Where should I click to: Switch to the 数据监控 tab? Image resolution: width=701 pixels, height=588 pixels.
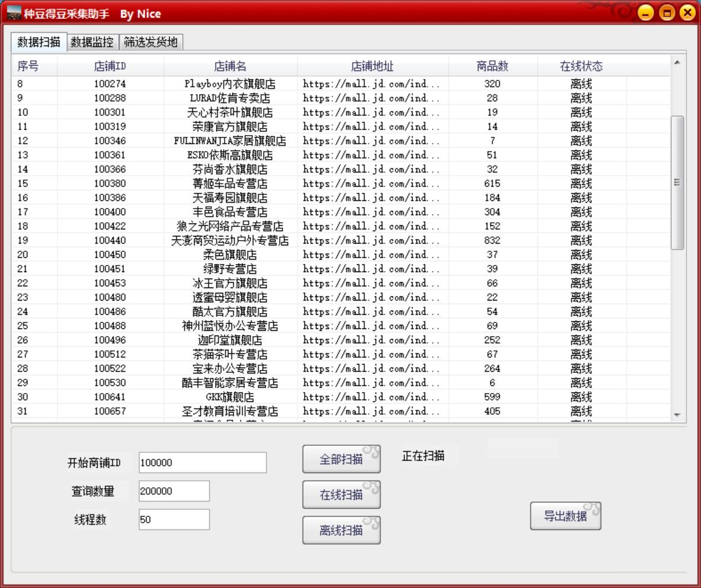[x=93, y=41]
